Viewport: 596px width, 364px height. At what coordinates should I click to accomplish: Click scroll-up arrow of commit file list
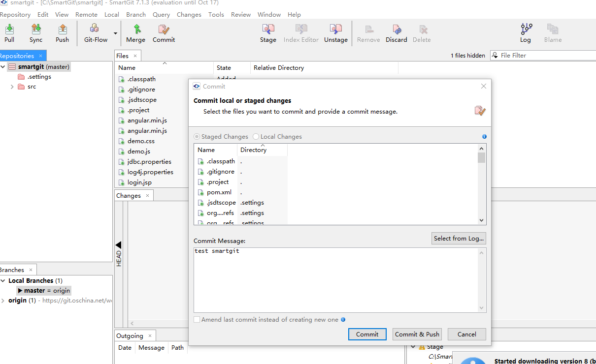[482, 148]
